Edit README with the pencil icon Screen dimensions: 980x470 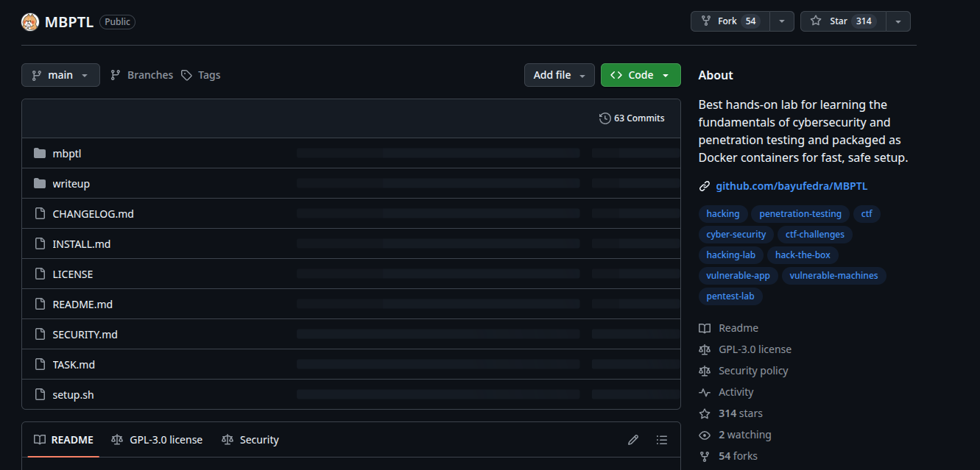pos(633,440)
